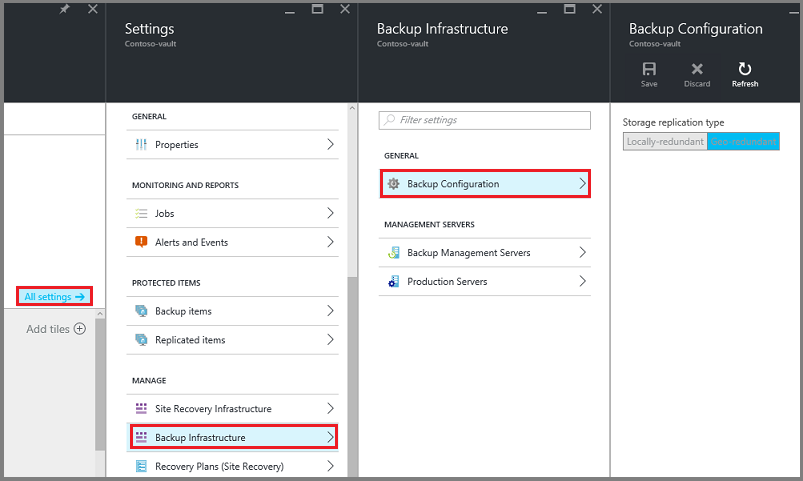Open the All settings link

[x=55, y=296]
